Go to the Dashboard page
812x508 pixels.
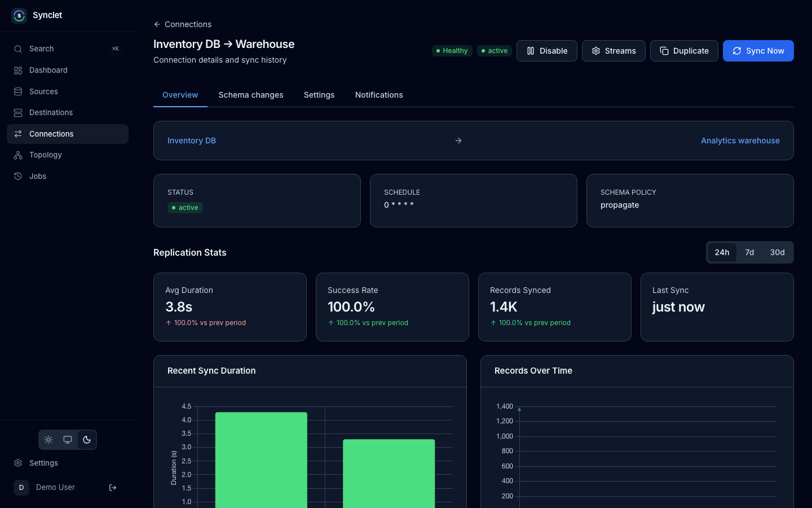[x=68, y=71]
